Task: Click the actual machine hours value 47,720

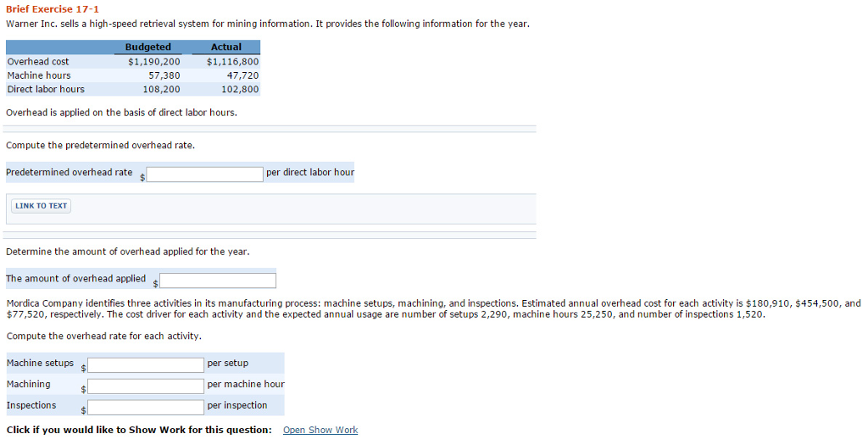Action: tap(242, 75)
